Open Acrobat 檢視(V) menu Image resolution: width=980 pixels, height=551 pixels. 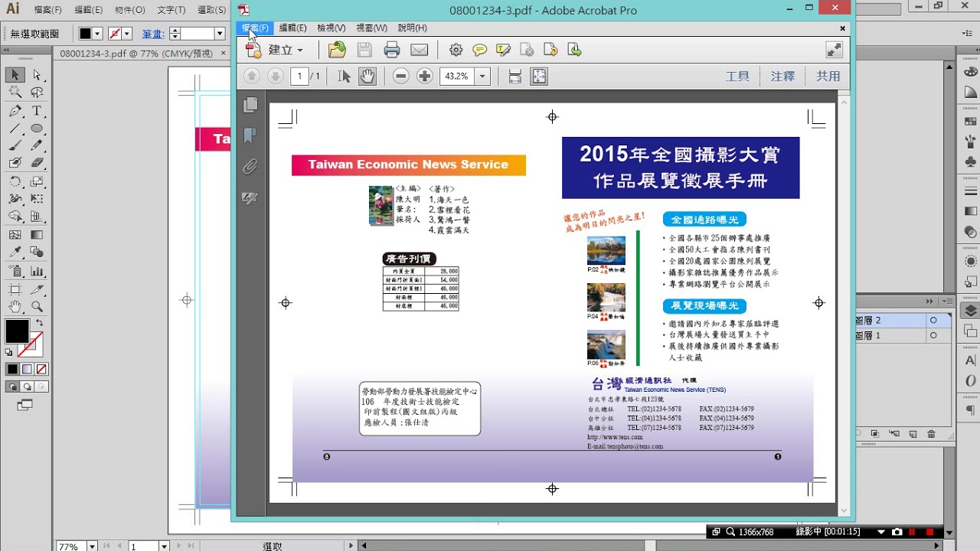[331, 28]
